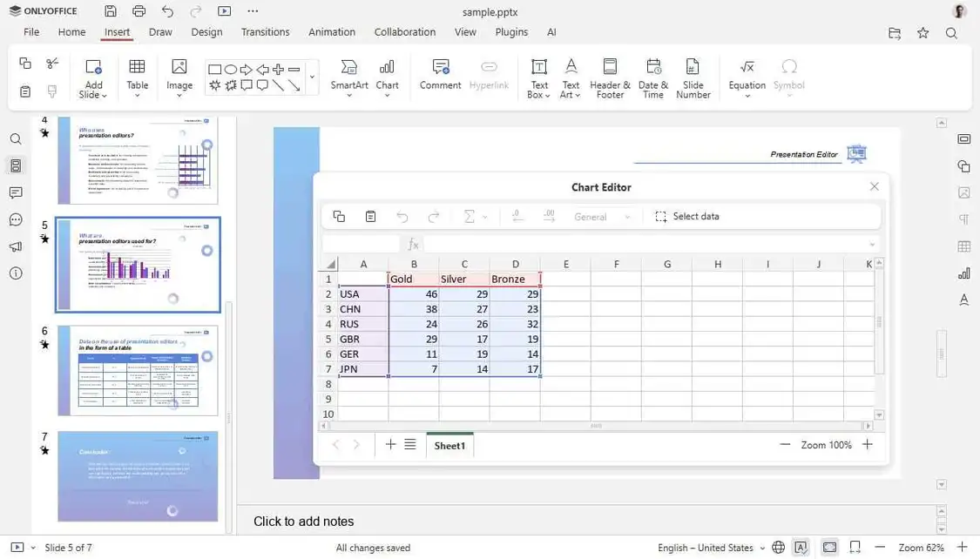The image size is (980, 559).
Task: Insert a Hyperlink
Action: [489, 77]
